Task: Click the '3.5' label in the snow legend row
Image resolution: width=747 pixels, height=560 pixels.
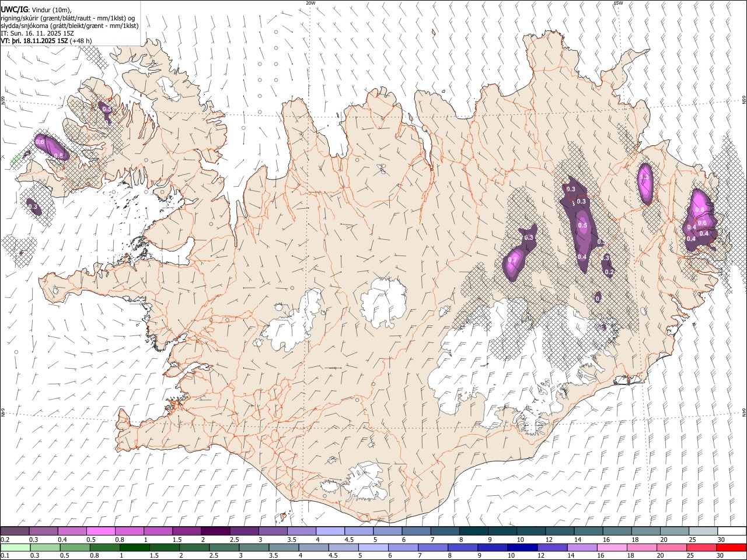Action: [x=292, y=540]
